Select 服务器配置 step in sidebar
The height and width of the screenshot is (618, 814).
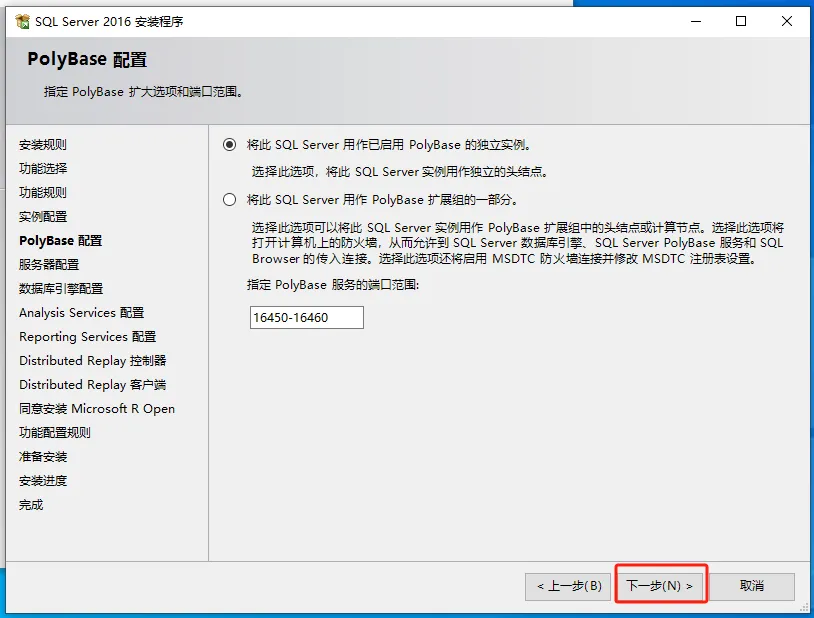49,265
